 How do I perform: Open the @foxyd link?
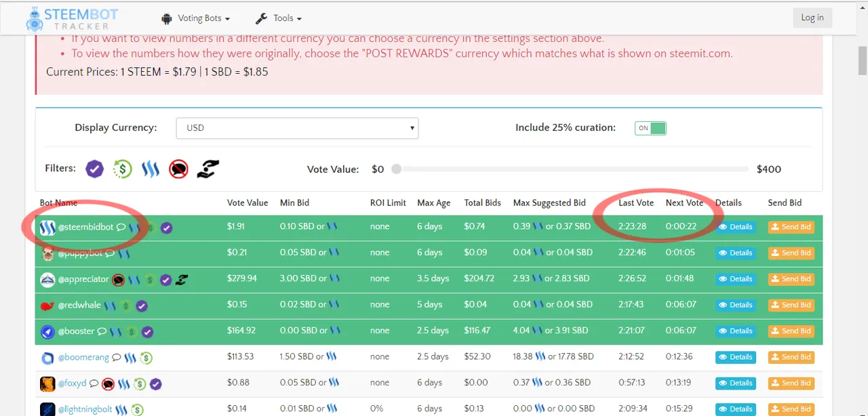tap(73, 383)
